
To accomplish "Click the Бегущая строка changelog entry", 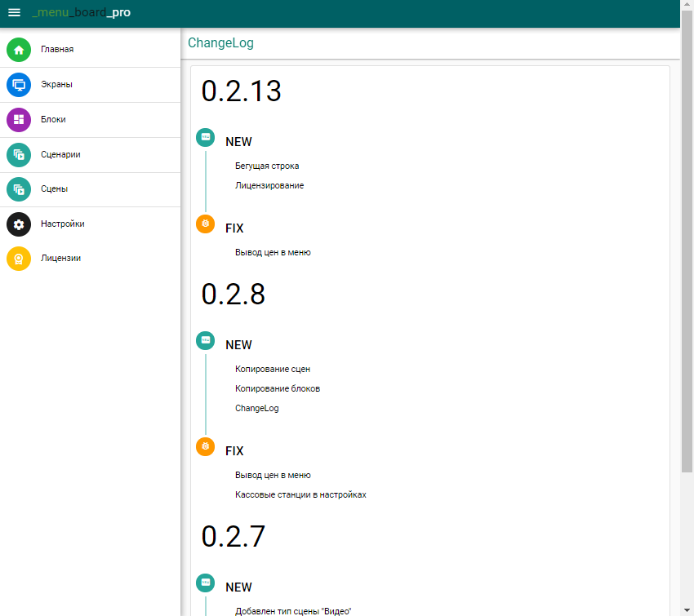I will [267, 166].
